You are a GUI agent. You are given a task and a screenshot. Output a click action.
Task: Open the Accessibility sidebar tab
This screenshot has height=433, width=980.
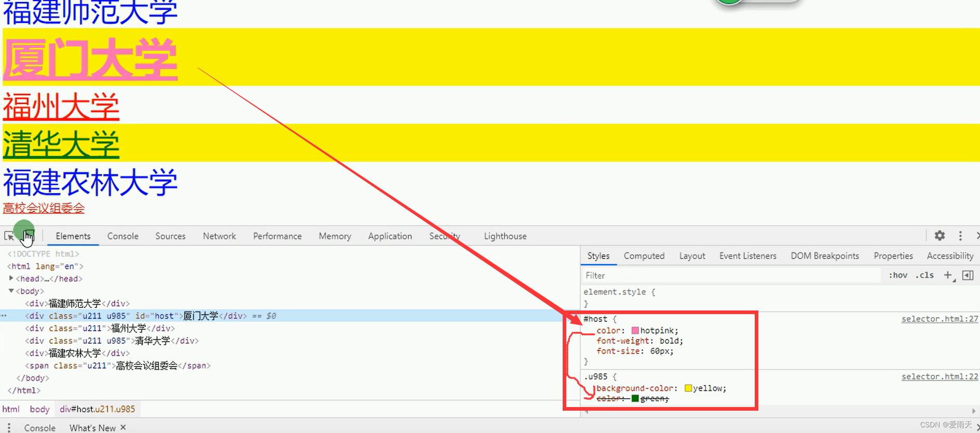[x=950, y=256]
